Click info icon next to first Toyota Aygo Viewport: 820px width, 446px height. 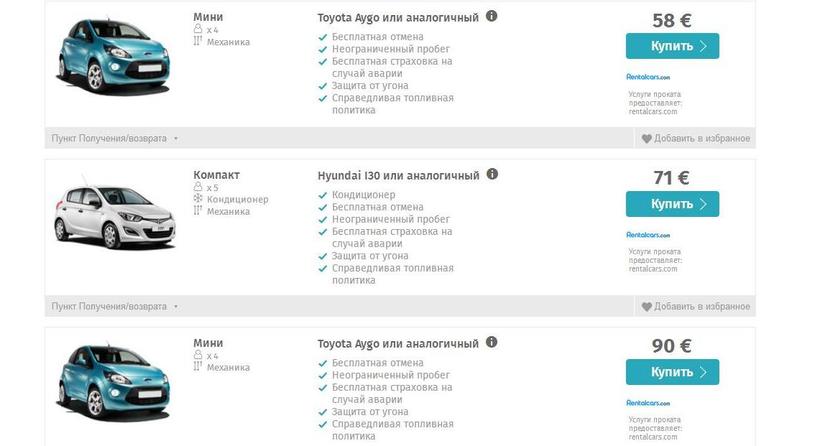pyautogui.click(x=492, y=17)
